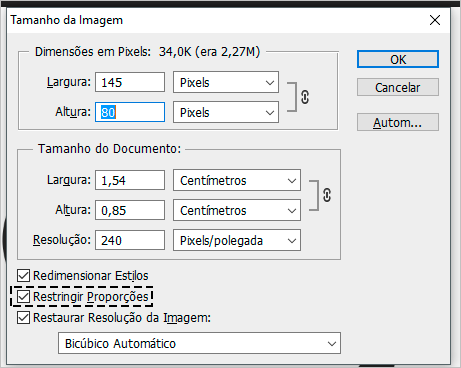Confirm with the OK button
This screenshot has width=461, height=368.
pyautogui.click(x=398, y=59)
